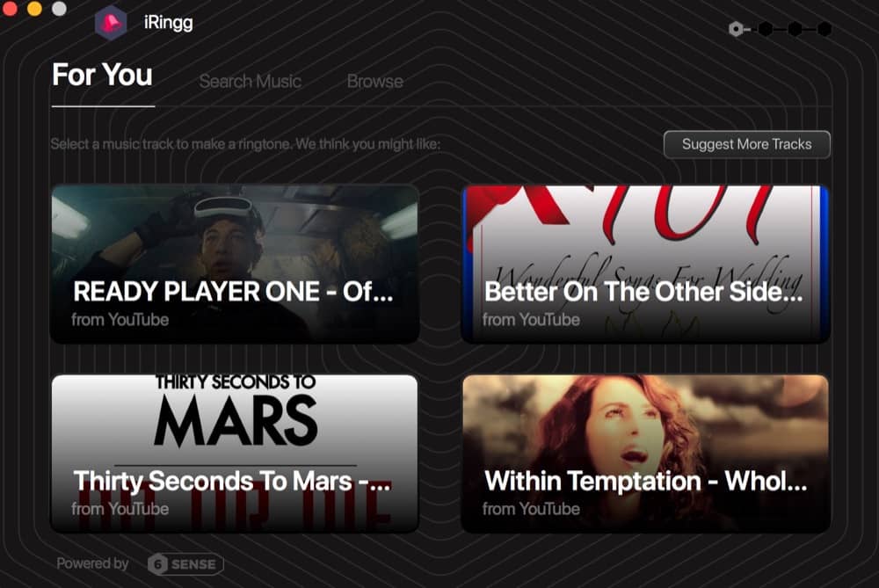879x588 pixels.
Task: Jump to the second step hexagon
Action: [766, 29]
